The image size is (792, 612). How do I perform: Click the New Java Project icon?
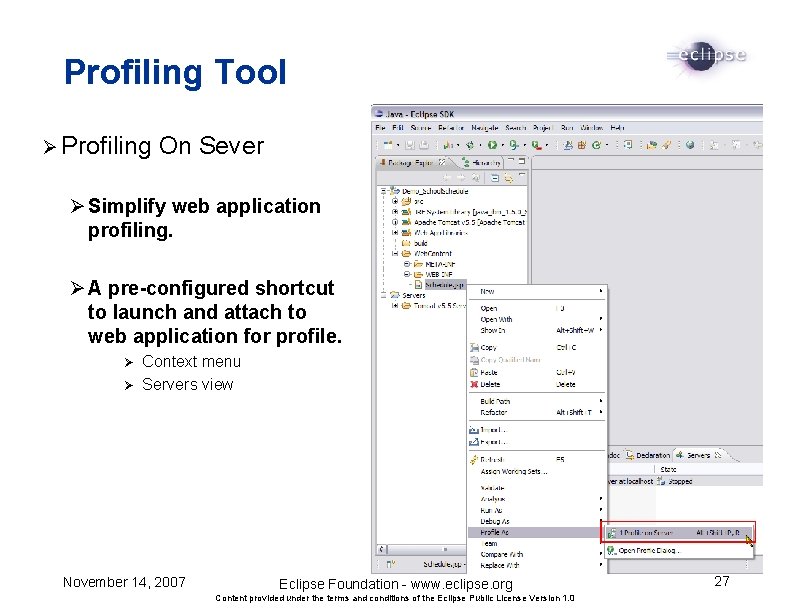coord(568,145)
